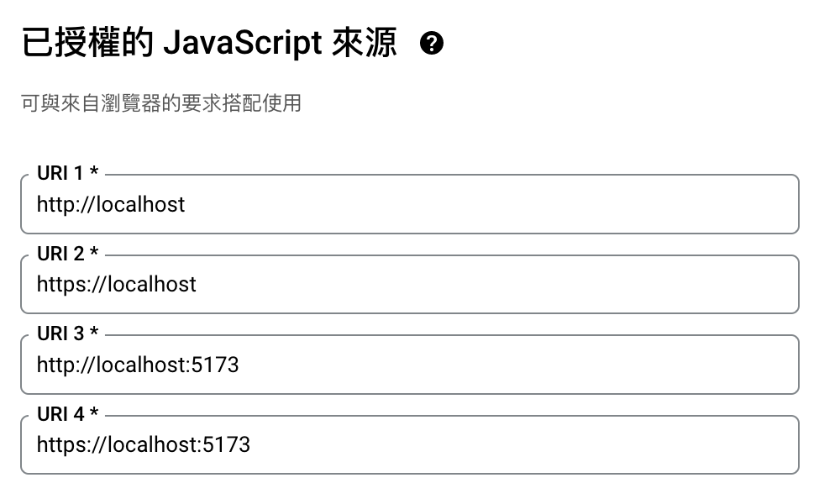The image size is (840, 504).
Task: Click the http://localhost text in URI 1
Action: pos(111,204)
